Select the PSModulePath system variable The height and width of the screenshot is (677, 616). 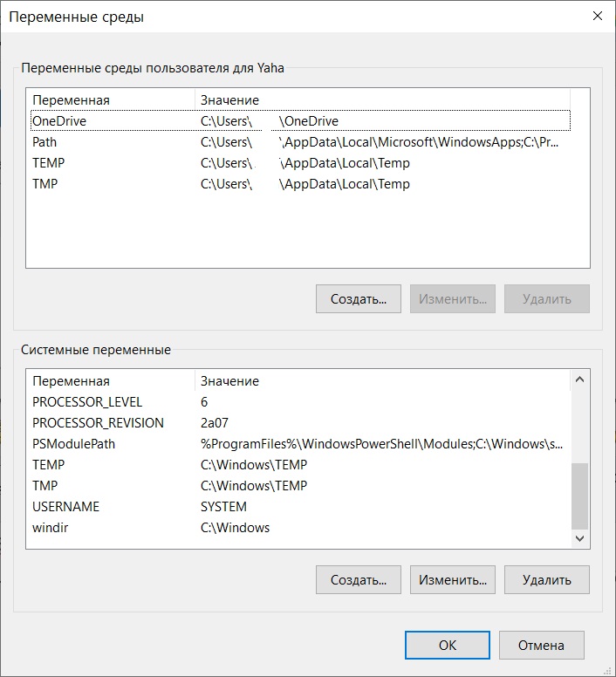[73, 444]
